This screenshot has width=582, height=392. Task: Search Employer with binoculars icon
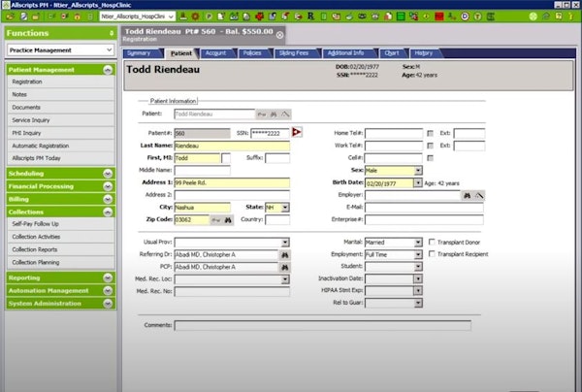(468, 195)
